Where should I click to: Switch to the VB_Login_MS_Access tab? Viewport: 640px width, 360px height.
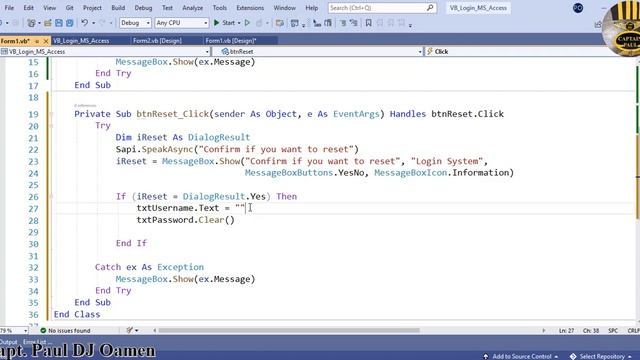(x=81, y=41)
